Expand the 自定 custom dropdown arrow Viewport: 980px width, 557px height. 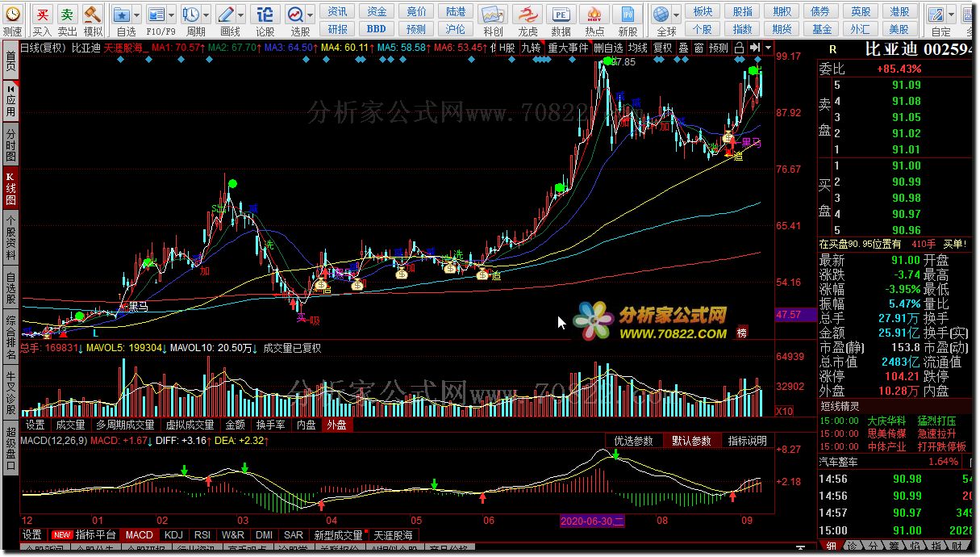pyautogui.click(x=950, y=15)
